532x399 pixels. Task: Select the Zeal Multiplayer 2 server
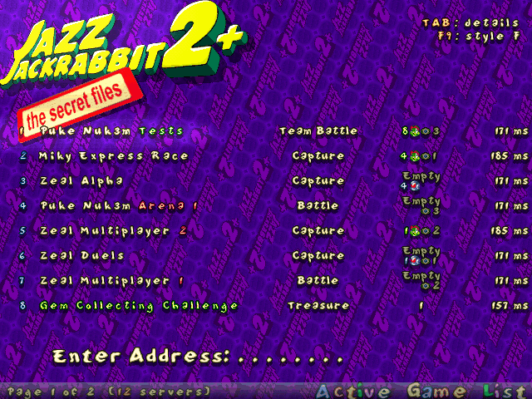[x=273, y=231]
